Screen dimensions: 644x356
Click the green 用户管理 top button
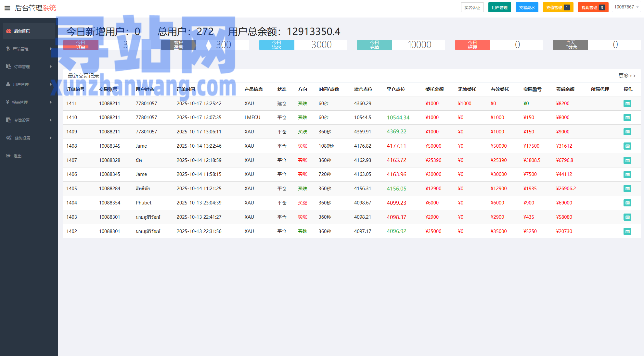[499, 7]
